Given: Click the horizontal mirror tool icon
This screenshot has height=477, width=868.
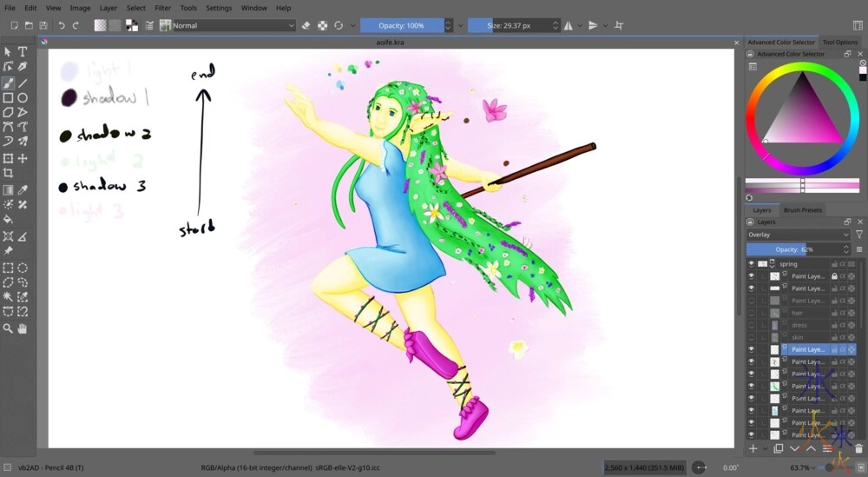Looking at the screenshot, I should [568, 25].
